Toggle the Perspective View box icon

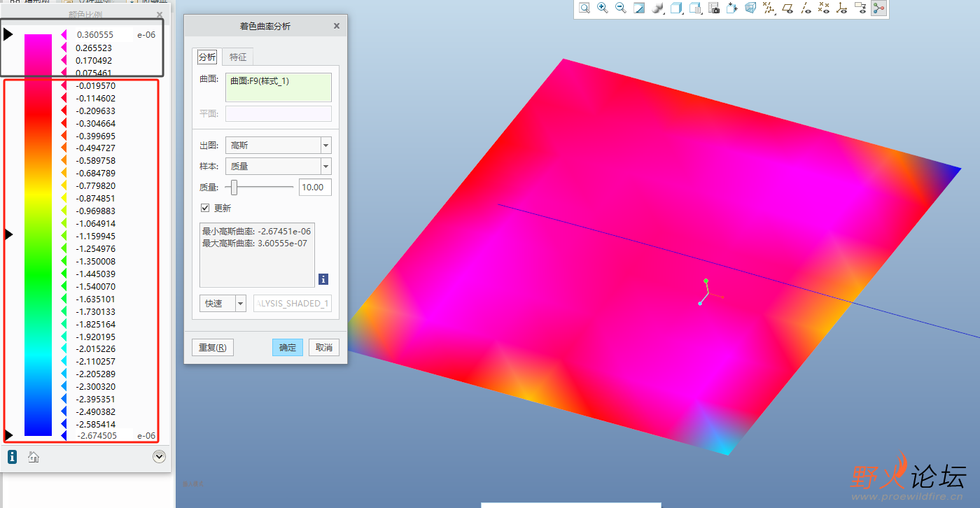(x=750, y=8)
